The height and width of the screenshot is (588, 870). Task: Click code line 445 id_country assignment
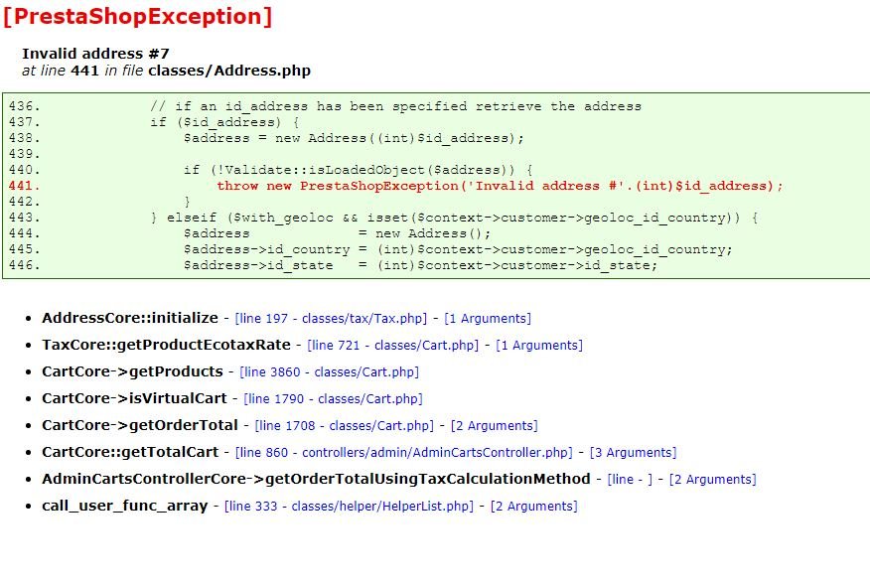(x=458, y=249)
